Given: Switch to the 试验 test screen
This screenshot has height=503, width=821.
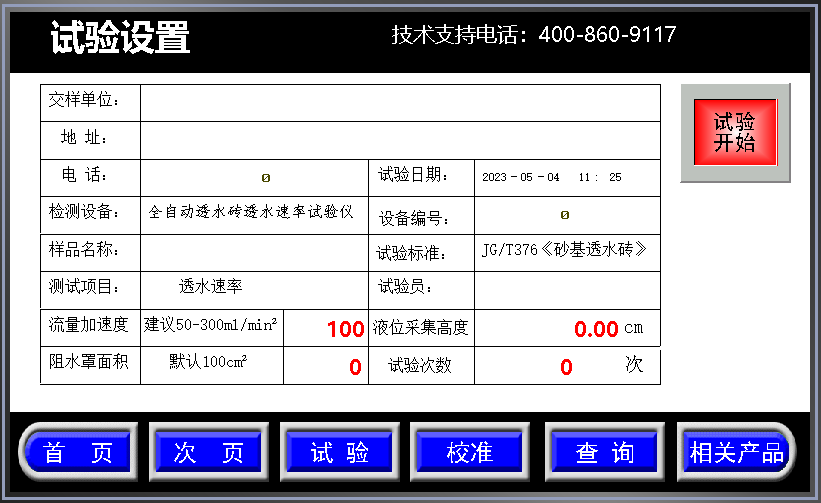Looking at the screenshot, I should pyautogui.click(x=340, y=452).
